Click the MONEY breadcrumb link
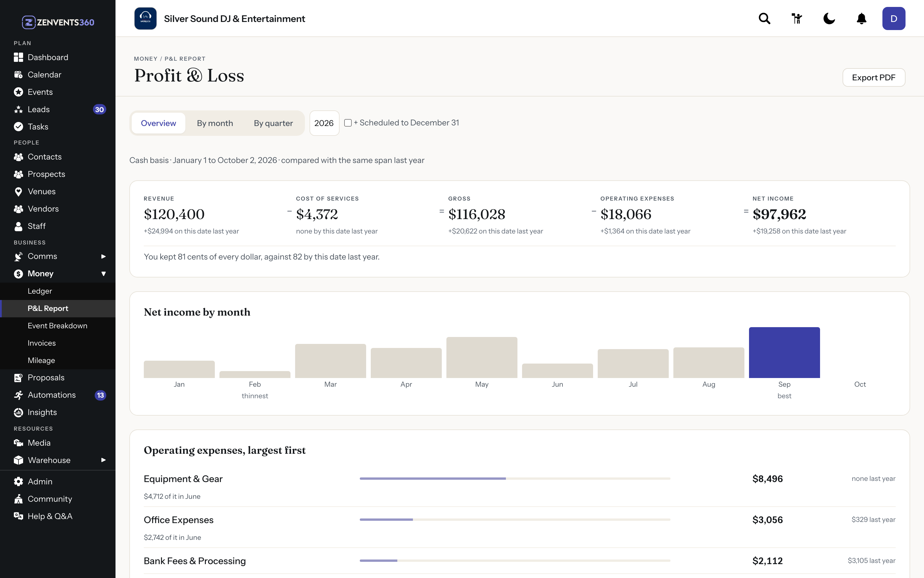This screenshot has height=578, width=924. 146,59
